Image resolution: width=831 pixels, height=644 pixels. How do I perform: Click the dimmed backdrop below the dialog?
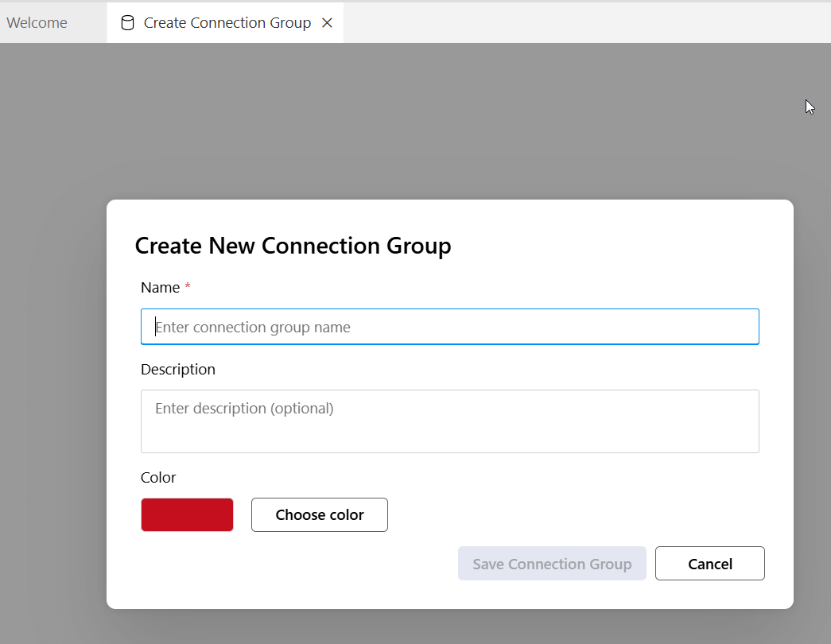tap(445, 628)
